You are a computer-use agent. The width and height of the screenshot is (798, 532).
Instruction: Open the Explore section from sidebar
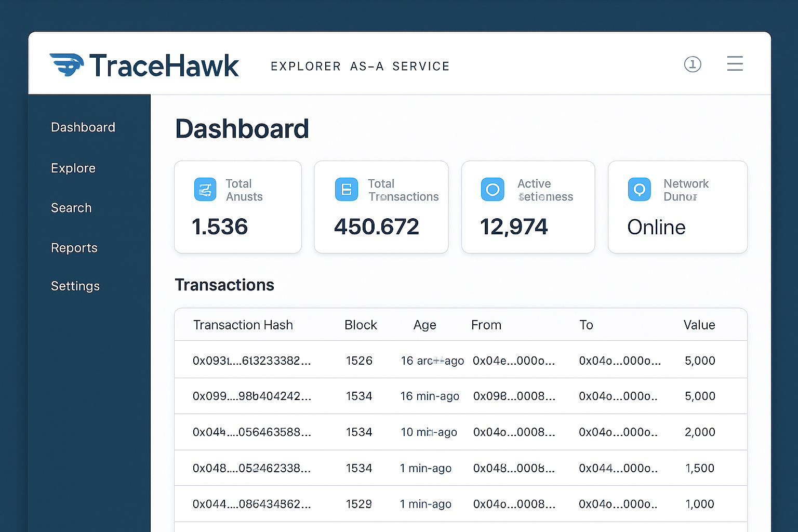tap(73, 168)
